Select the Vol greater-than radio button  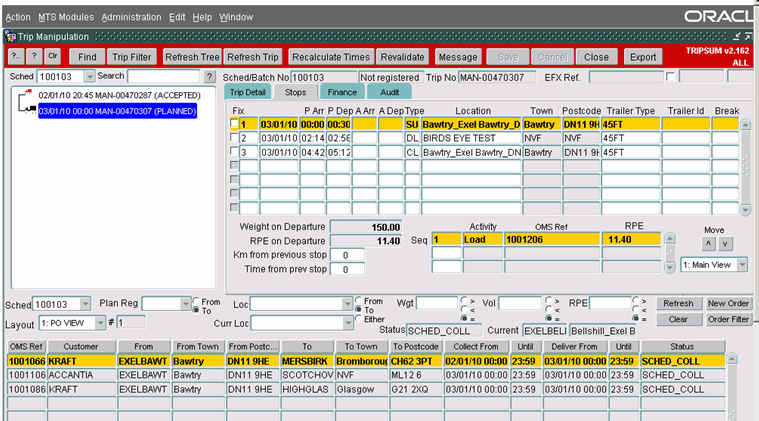[549, 301]
